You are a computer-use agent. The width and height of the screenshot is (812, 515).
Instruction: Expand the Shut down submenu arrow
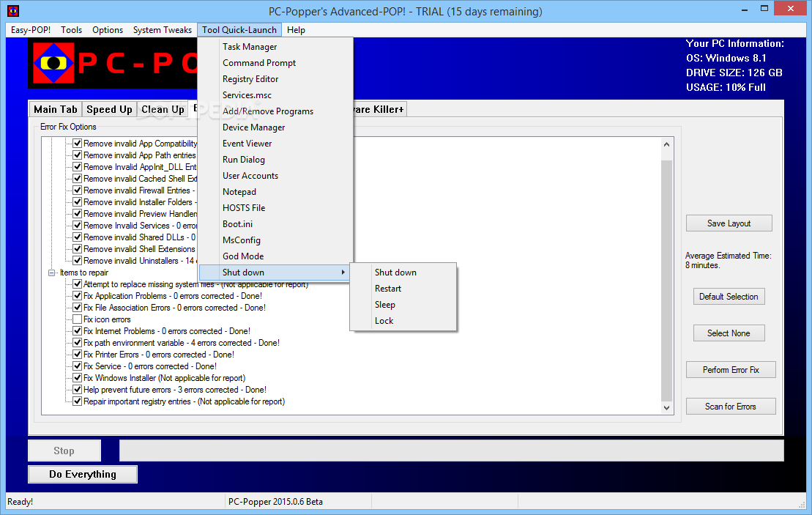pyautogui.click(x=343, y=272)
